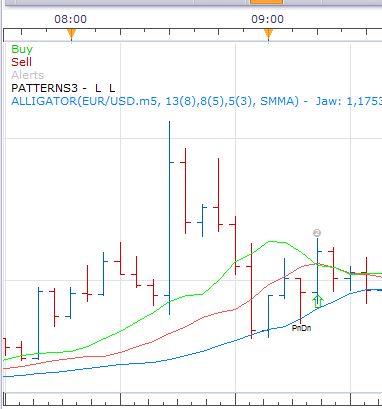Click the top time axis ruler
Viewport: 382px width, 409px height.
coord(193,35)
